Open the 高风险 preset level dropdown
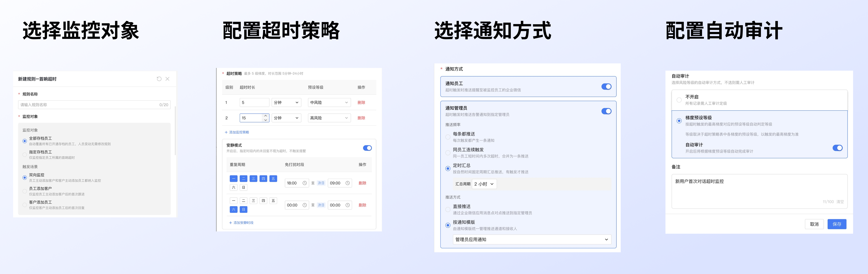The image size is (868, 274). pyautogui.click(x=329, y=118)
